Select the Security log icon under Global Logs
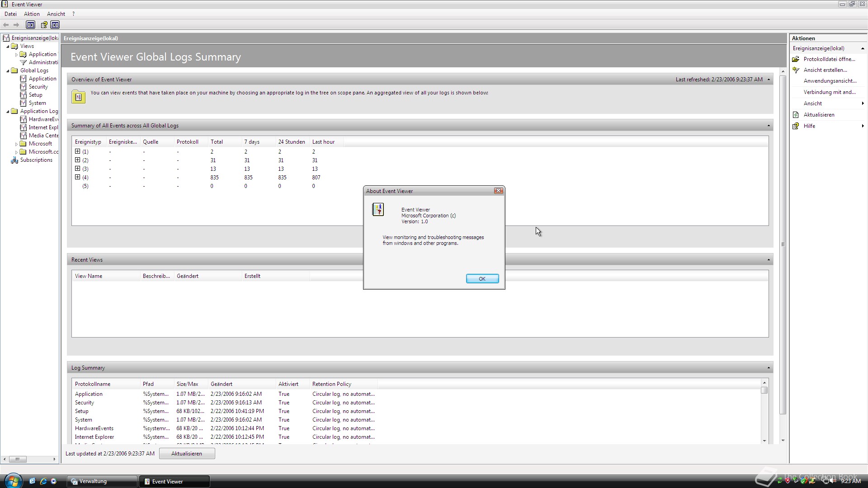Viewport: 868px width, 488px height. pos(23,87)
